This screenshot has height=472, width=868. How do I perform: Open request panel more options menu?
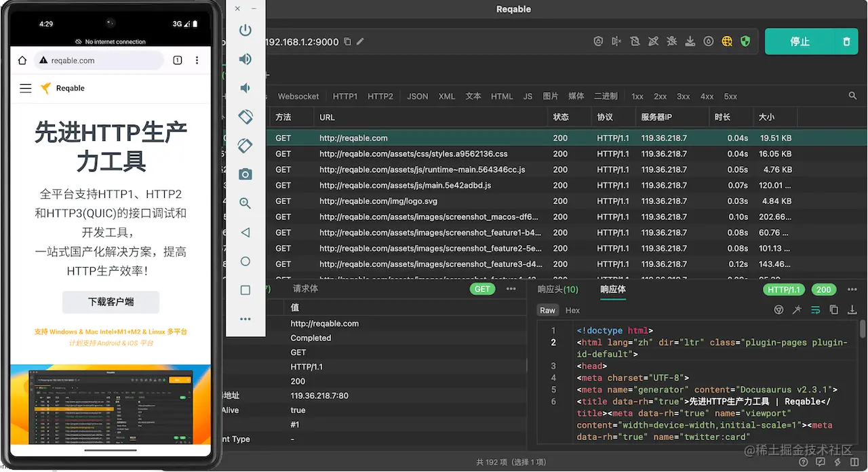511,289
